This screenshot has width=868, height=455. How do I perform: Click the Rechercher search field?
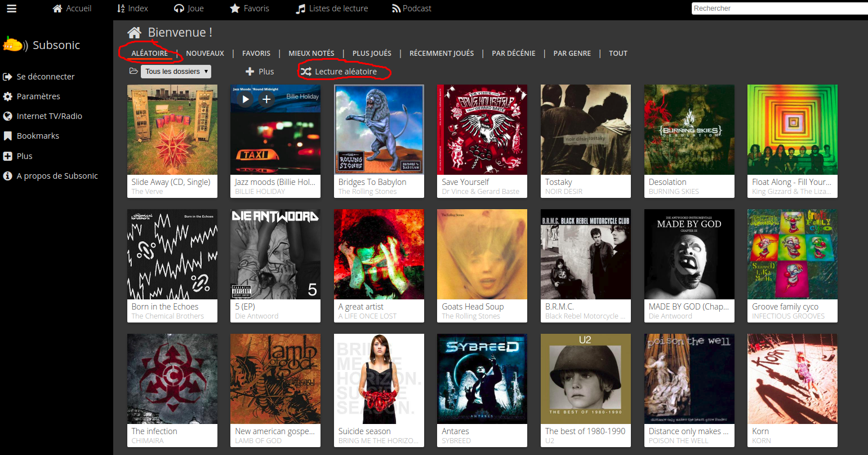click(x=780, y=8)
